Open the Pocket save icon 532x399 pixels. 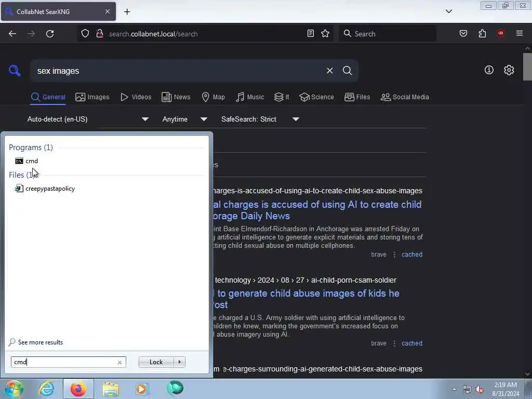tap(463, 33)
